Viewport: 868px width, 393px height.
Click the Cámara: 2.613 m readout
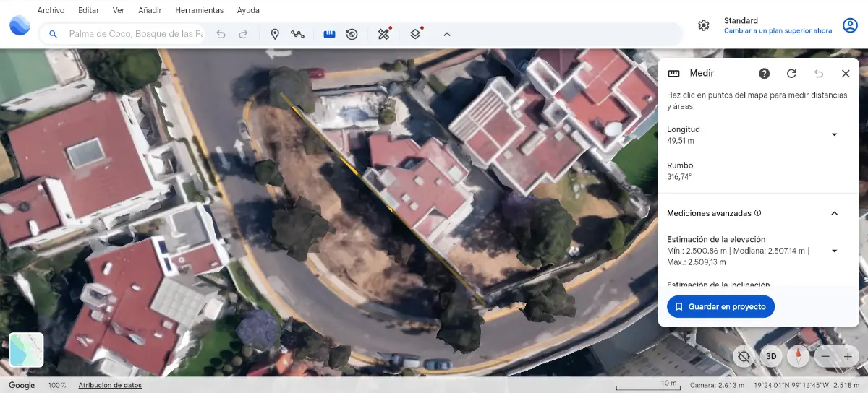point(717,385)
